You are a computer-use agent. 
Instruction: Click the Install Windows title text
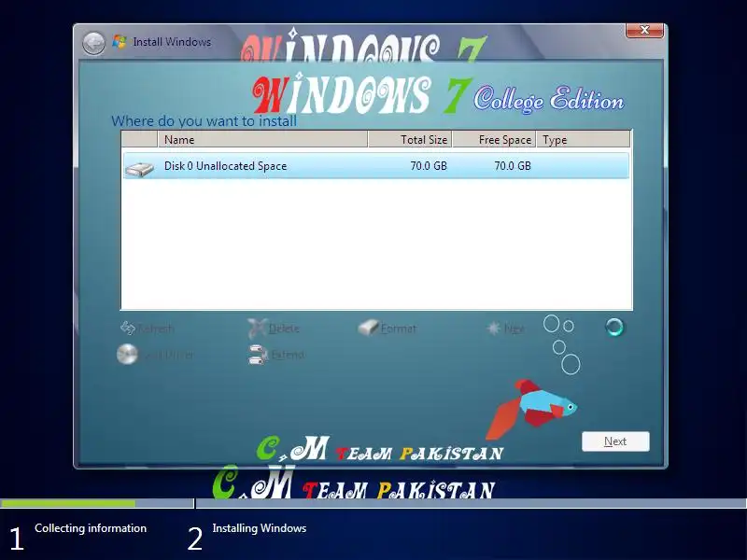click(172, 42)
